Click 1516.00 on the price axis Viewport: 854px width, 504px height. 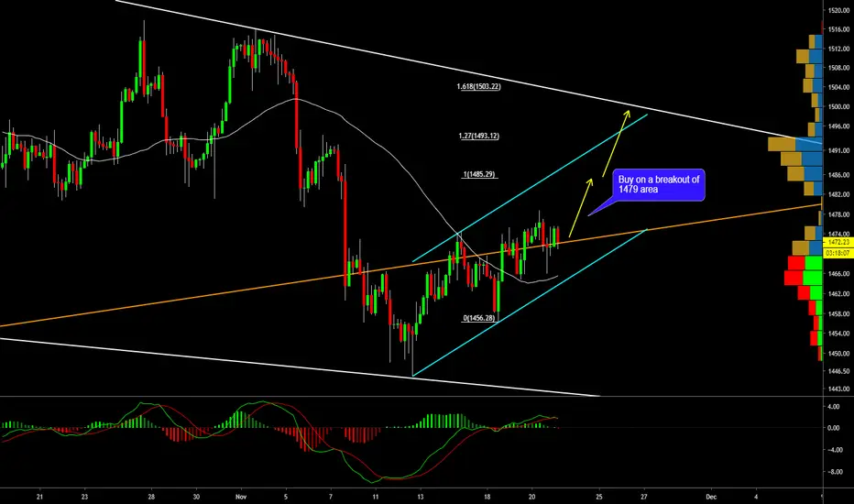coord(838,29)
